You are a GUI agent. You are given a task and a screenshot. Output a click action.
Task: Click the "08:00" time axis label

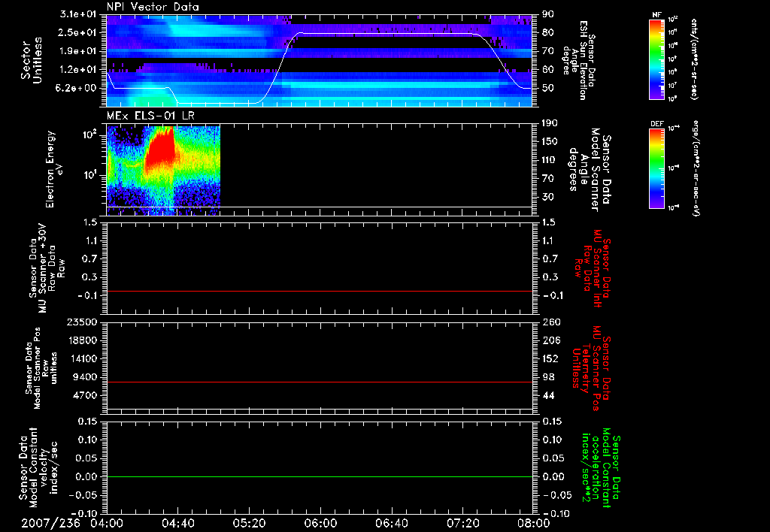tap(535, 523)
